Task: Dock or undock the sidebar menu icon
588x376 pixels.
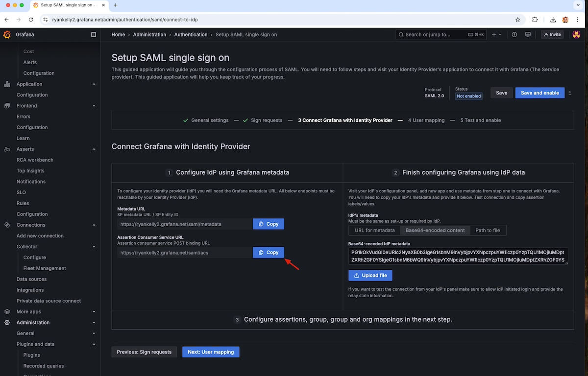Action: (94, 35)
